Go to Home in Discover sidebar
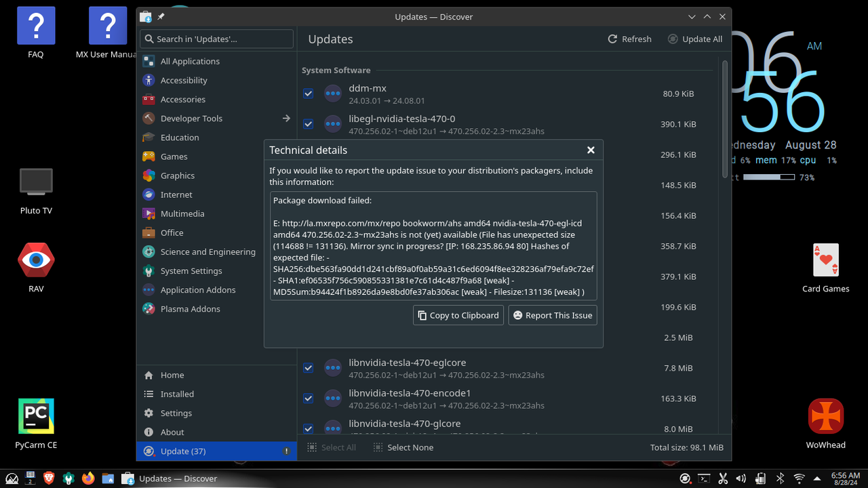The image size is (868, 488). 216,375
